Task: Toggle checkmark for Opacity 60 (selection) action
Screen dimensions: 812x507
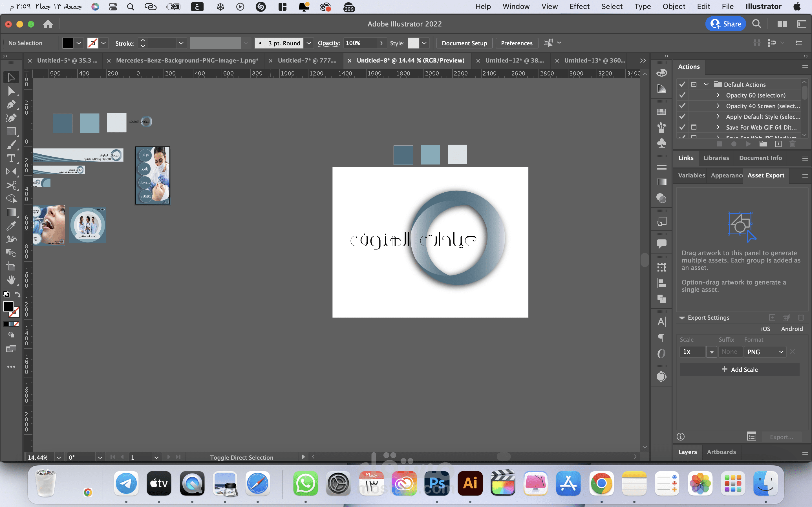Action: (682, 95)
